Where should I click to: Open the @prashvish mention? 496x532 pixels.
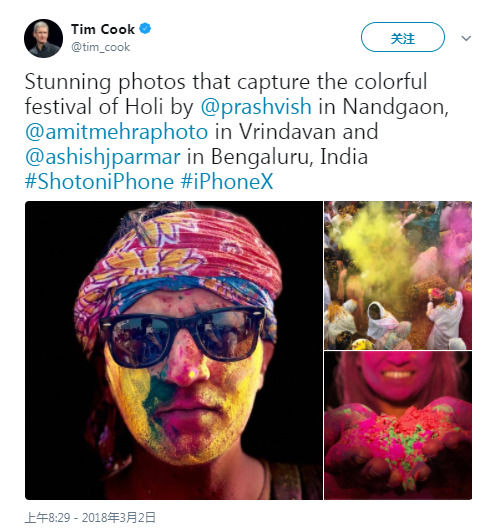coord(256,107)
